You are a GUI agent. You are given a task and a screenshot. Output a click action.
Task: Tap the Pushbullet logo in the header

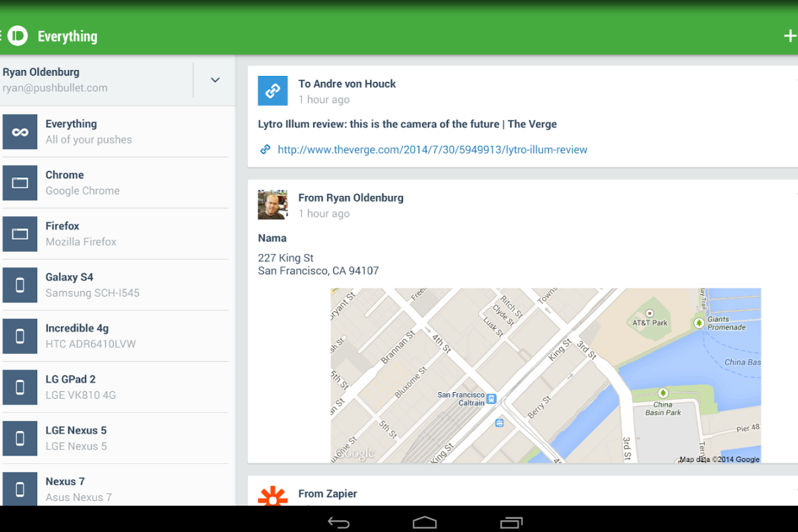[x=18, y=36]
